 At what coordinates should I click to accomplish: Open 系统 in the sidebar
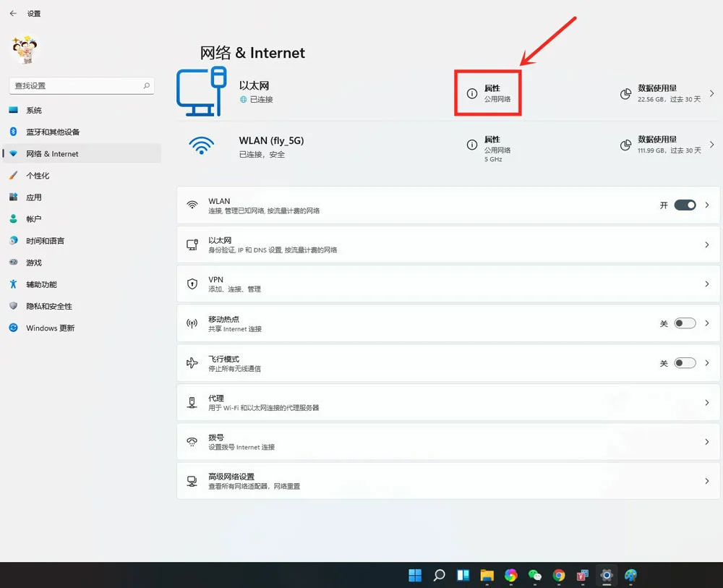click(x=82, y=110)
